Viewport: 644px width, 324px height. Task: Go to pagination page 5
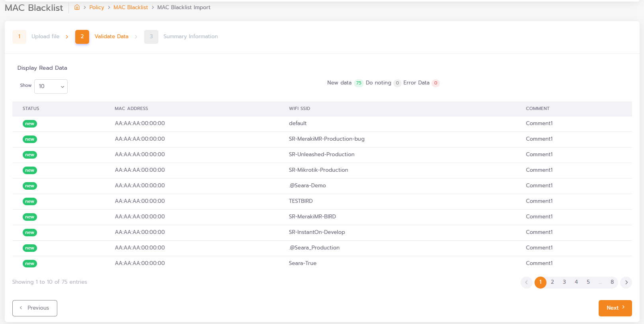pos(588,282)
